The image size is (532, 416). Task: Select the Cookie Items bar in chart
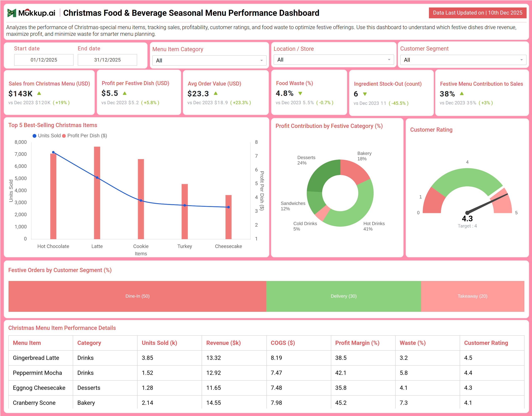pyautogui.click(x=141, y=199)
